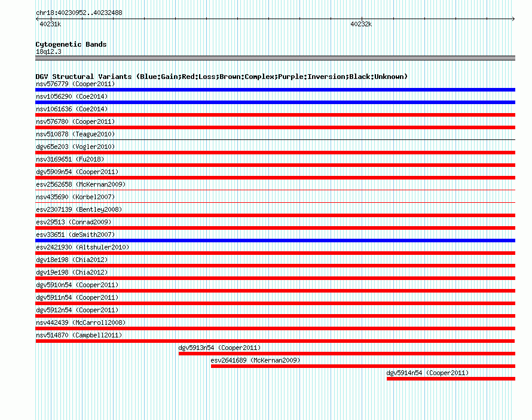The width and height of the screenshot is (532, 420).
Task: Select dgv5910n54 (Cooper2011) variant label
Action: click(x=77, y=285)
